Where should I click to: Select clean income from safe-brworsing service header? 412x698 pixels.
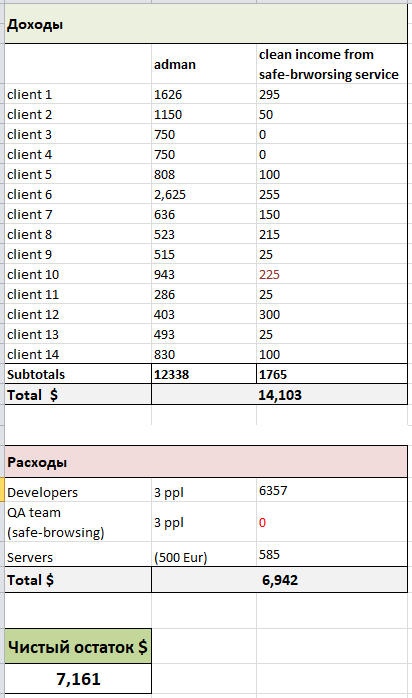click(x=331, y=64)
